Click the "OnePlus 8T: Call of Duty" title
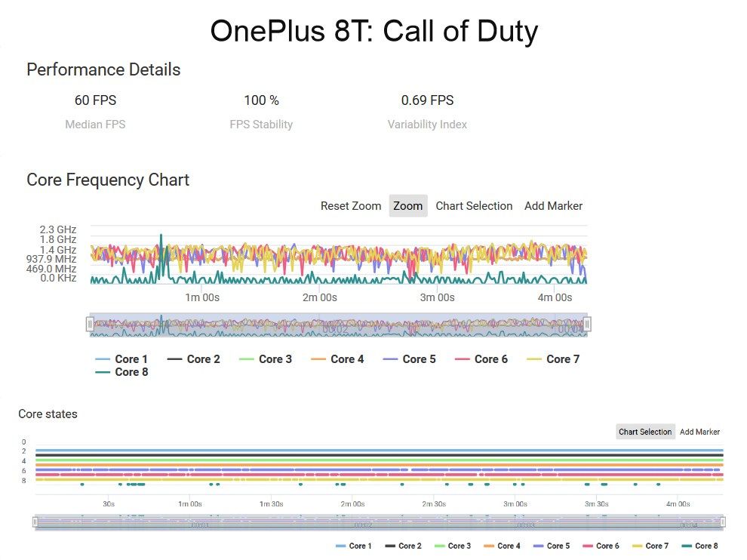Image resolution: width=747 pixels, height=560 pixels. click(x=374, y=31)
